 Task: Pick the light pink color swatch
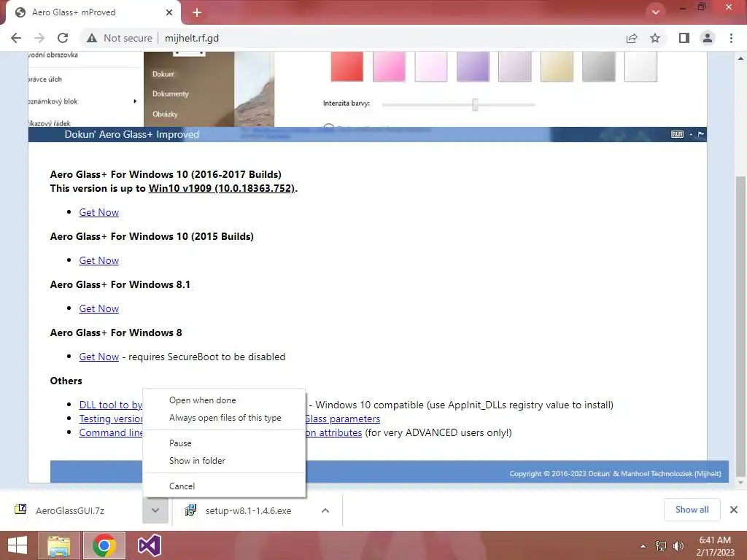tap(430, 66)
